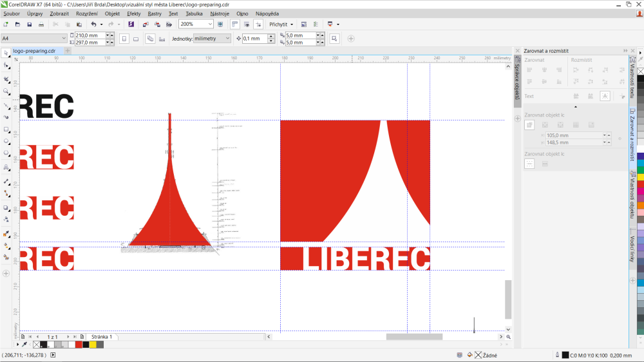Image resolution: width=644 pixels, height=362 pixels.
Task: Click the Export icon in toolbar
Action: [157, 24]
